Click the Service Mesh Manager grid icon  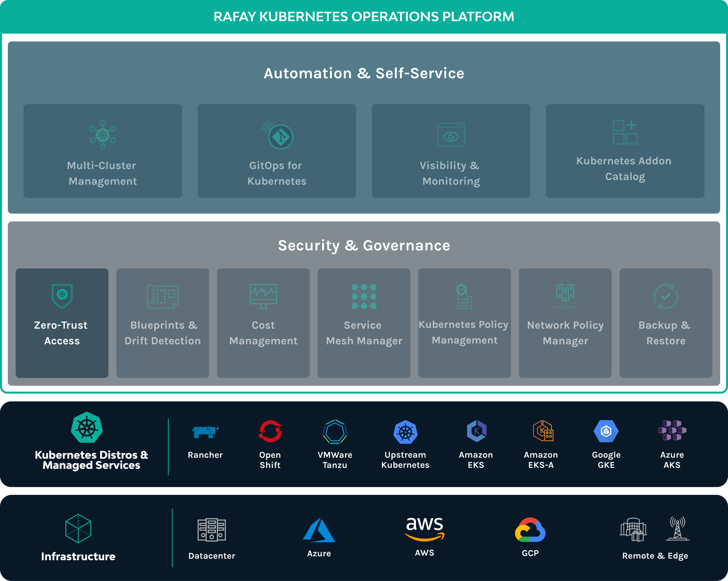364,296
